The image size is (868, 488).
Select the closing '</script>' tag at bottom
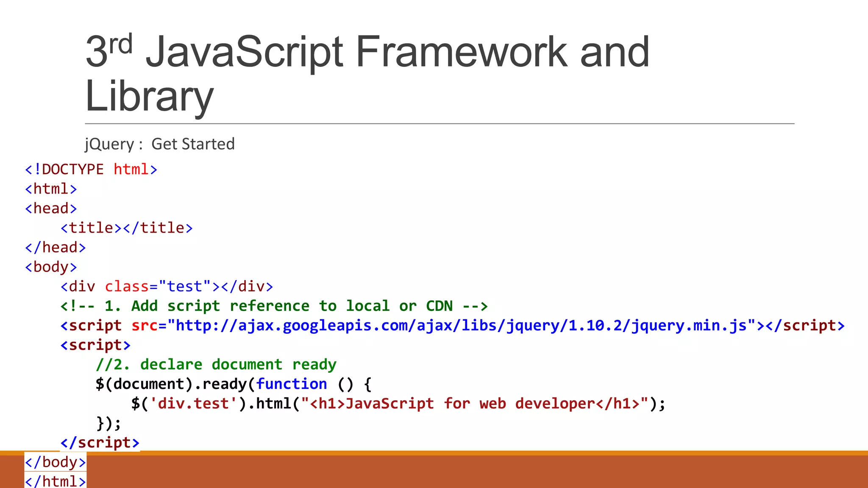click(100, 442)
